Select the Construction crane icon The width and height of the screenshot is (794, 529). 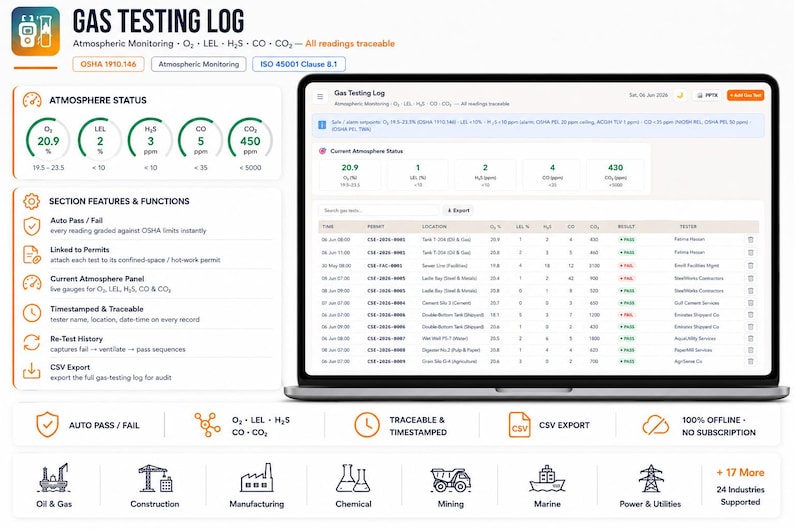pyautogui.click(x=155, y=478)
